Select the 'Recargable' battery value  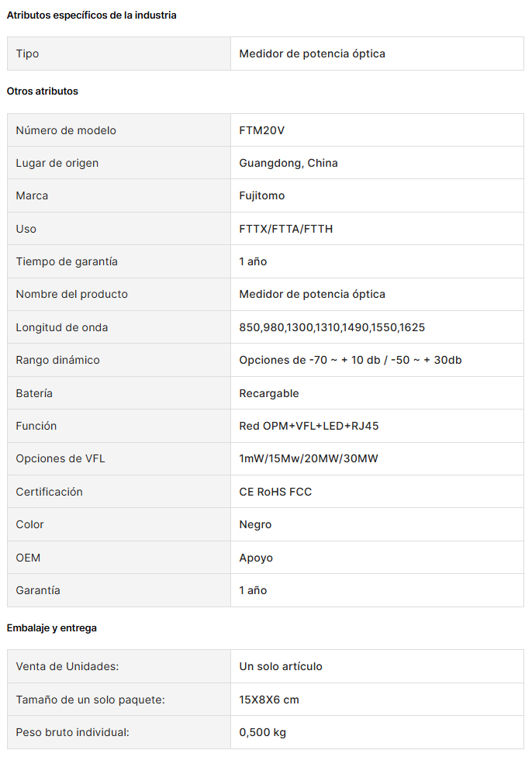[x=269, y=393]
